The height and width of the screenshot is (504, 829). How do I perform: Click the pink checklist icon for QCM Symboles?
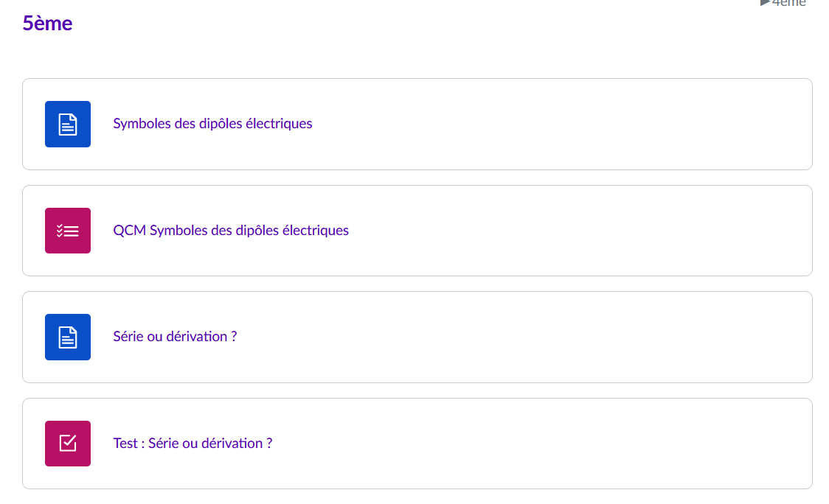pos(68,231)
